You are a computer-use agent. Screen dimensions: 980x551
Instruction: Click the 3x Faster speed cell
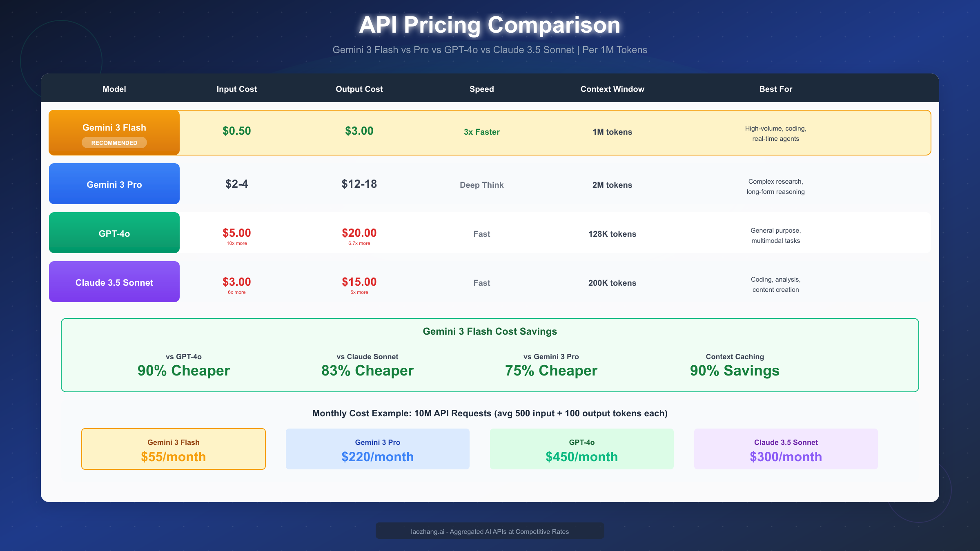click(x=481, y=131)
